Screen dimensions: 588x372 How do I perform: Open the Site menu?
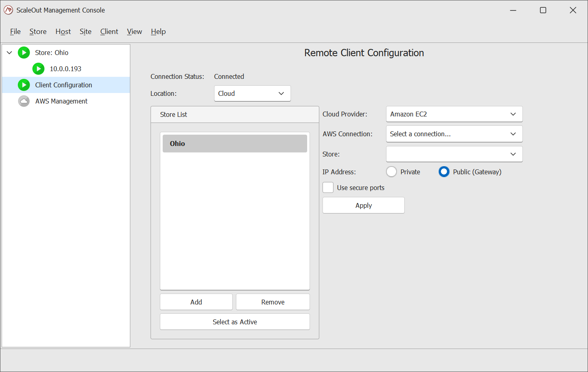(85, 32)
